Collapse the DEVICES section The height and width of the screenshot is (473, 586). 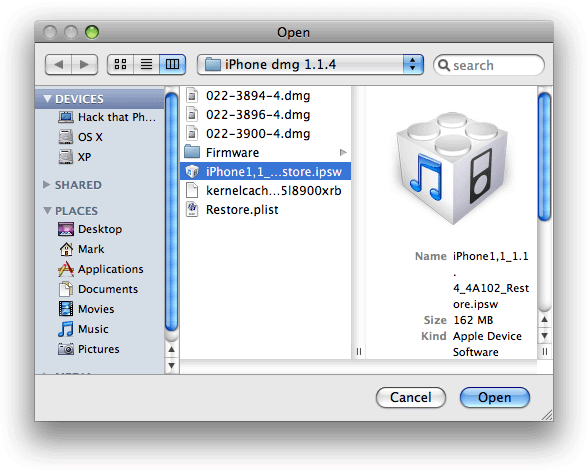[47, 99]
